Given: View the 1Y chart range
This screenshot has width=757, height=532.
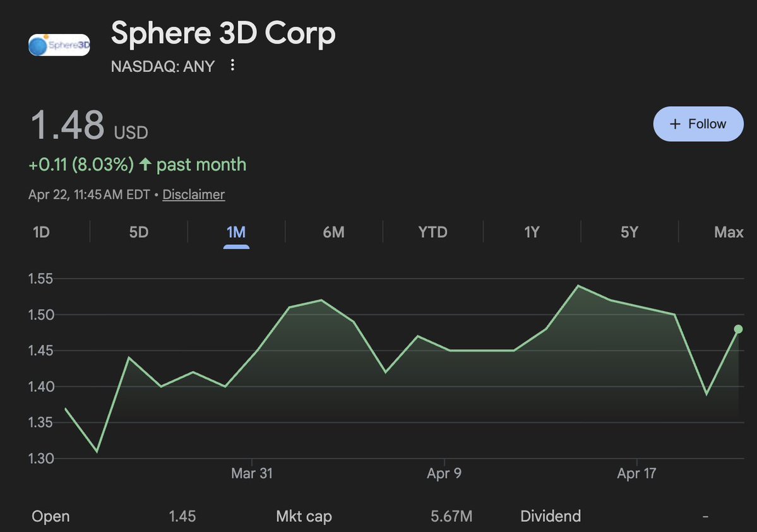Looking at the screenshot, I should (x=532, y=232).
